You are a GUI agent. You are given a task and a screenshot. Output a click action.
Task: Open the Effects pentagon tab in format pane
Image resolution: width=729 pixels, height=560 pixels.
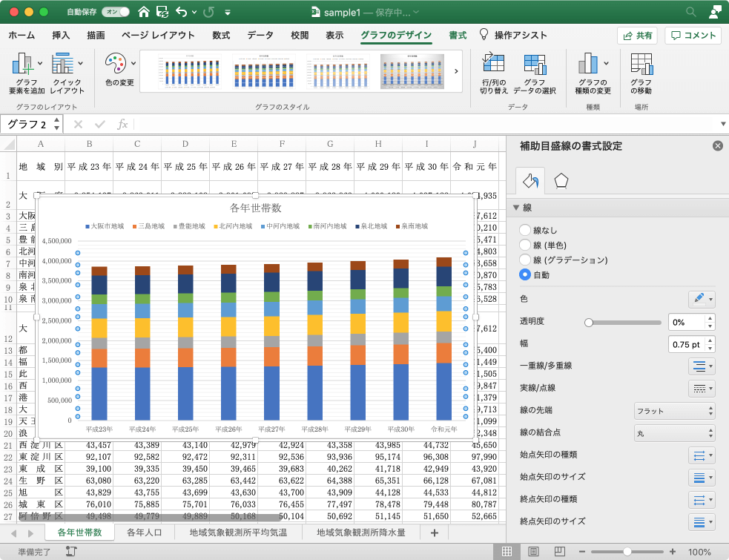click(x=561, y=180)
